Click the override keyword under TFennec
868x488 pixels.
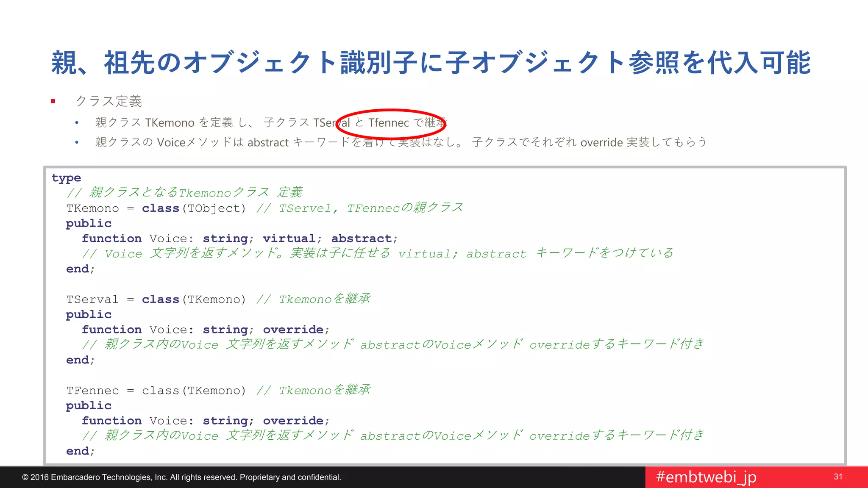tap(293, 421)
